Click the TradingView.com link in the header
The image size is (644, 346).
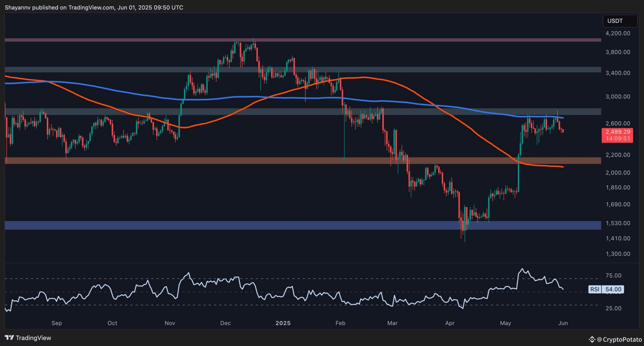pos(91,8)
